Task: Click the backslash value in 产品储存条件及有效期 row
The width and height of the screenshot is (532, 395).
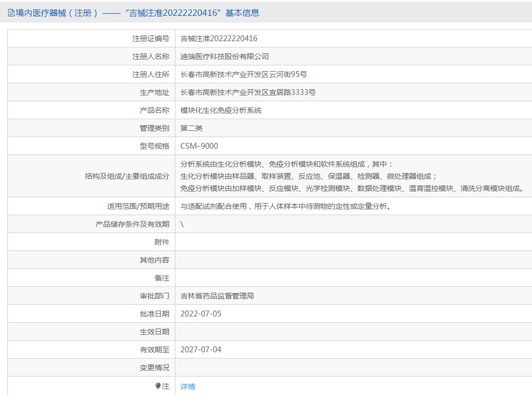Action: coord(182,224)
